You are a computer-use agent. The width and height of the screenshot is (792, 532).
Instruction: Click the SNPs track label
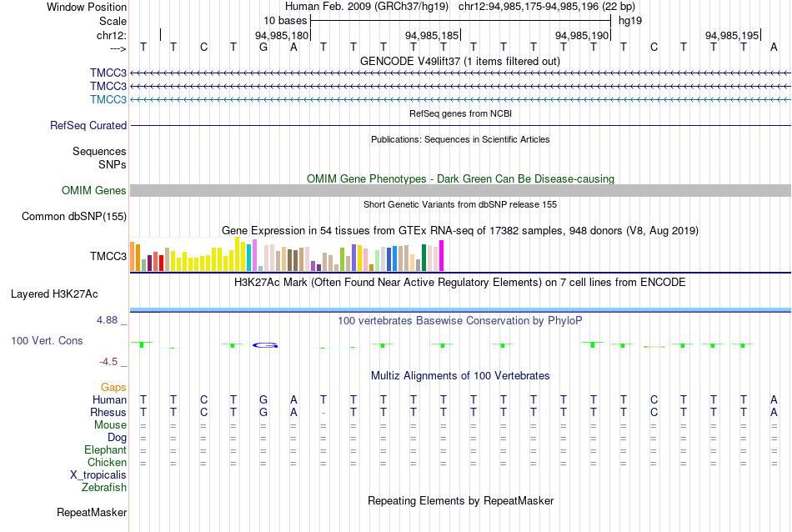(113, 165)
